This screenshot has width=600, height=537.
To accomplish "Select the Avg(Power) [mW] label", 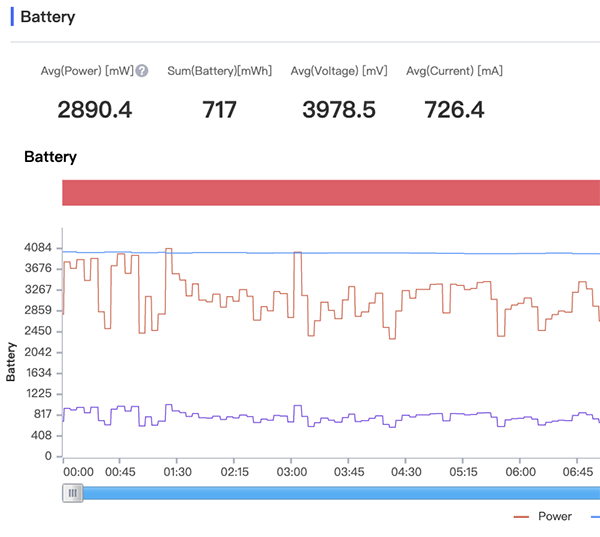I will [x=87, y=71].
